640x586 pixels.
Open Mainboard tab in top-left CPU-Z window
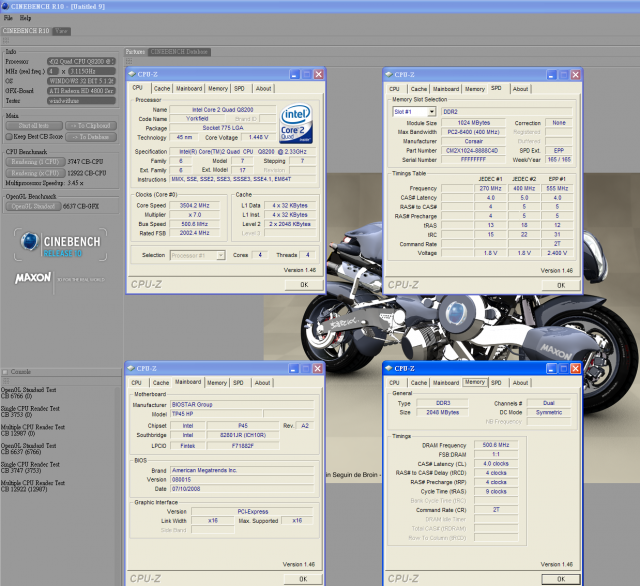pos(189,89)
